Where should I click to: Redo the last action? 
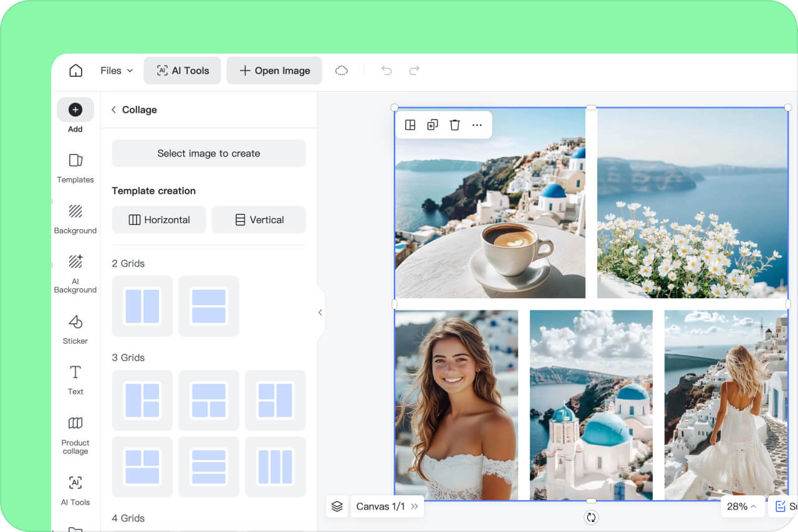click(x=414, y=70)
